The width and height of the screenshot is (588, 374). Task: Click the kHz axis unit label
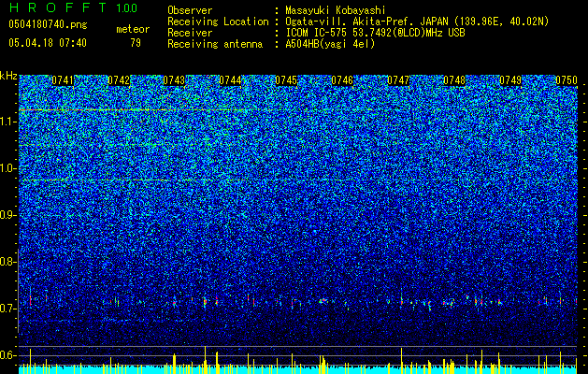tap(8, 76)
